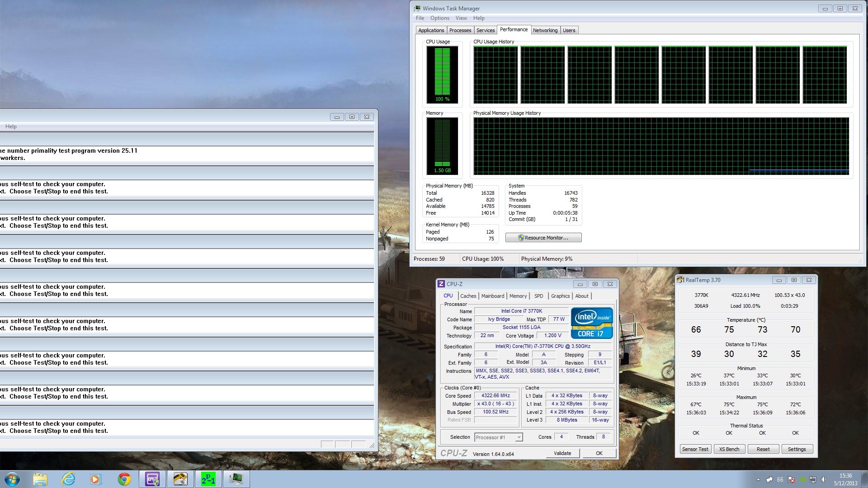Select the Performance tab
Screen dimensions: 868x488
click(514, 29)
